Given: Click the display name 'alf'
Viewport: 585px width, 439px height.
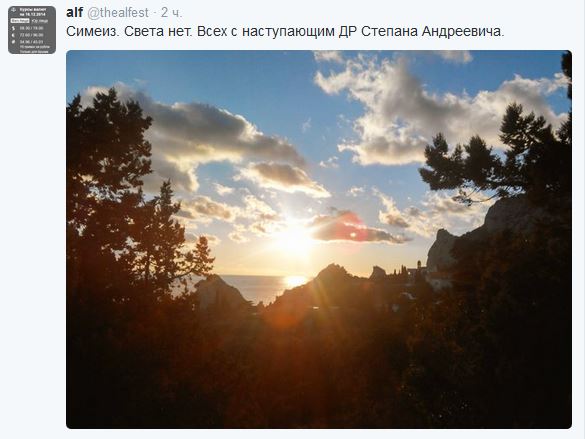Looking at the screenshot, I should click(74, 12).
